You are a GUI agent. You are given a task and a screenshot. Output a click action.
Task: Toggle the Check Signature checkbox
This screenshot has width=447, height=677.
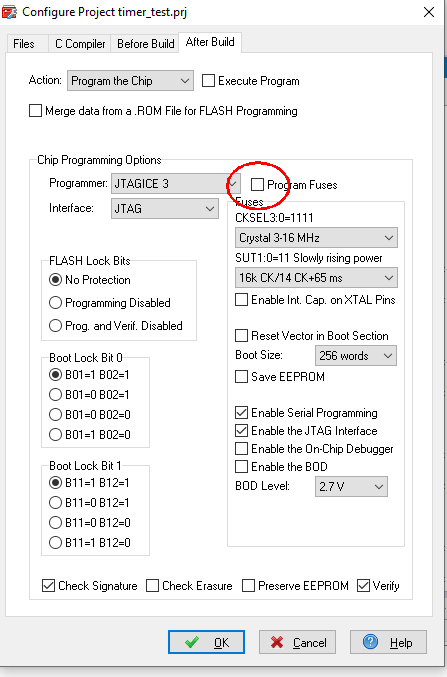pyautogui.click(x=48, y=585)
